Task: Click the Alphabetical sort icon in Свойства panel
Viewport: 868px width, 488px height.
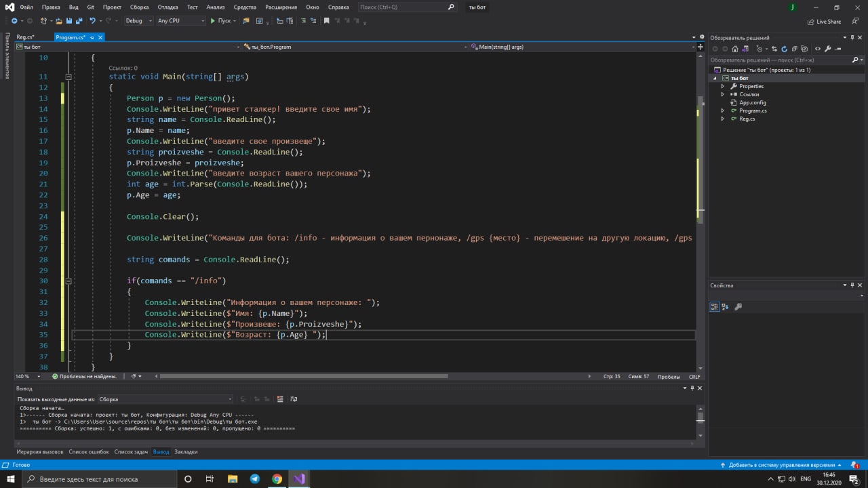Action: (x=726, y=306)
